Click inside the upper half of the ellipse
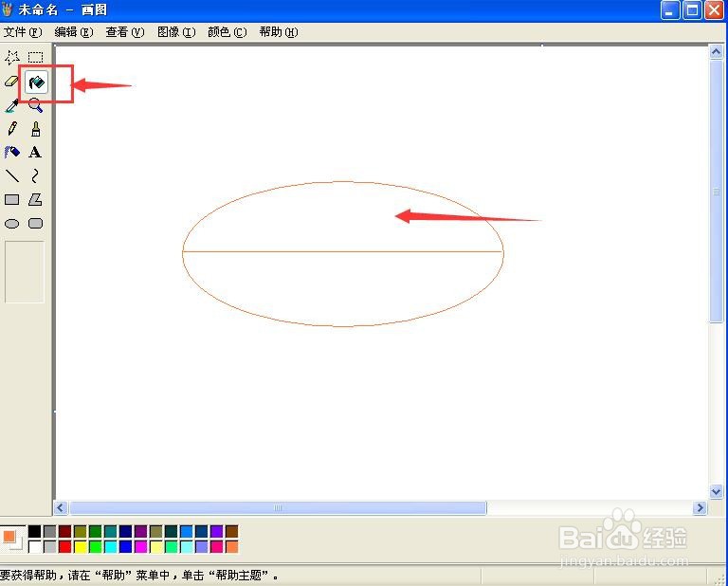Image resolution: width=728 pixels, height=586 pixels. click(342, 217)
